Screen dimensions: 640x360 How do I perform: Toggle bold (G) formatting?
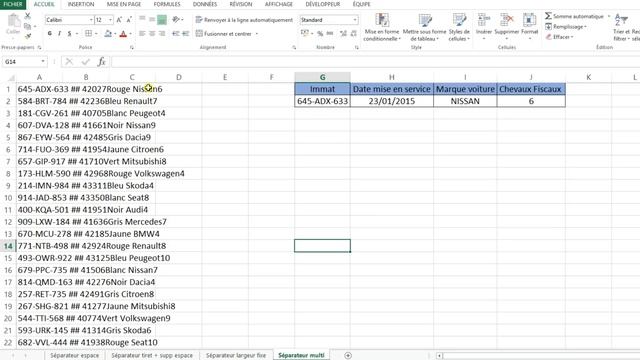[x=49, y=33]
